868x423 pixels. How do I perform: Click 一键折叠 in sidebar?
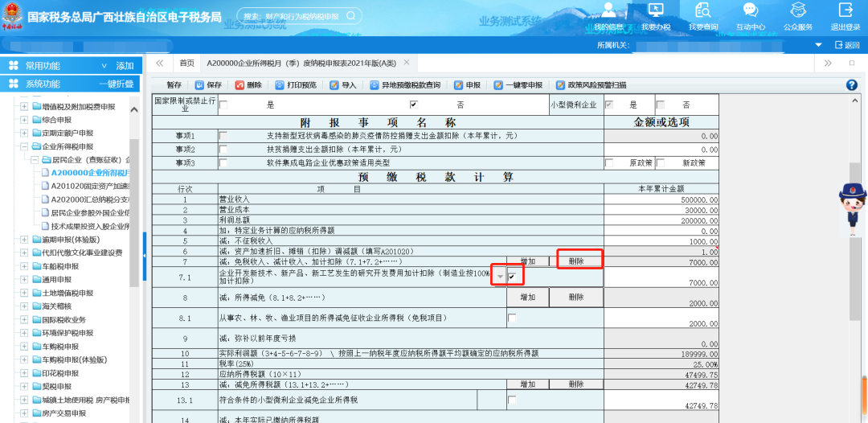(x=117, y=84)
